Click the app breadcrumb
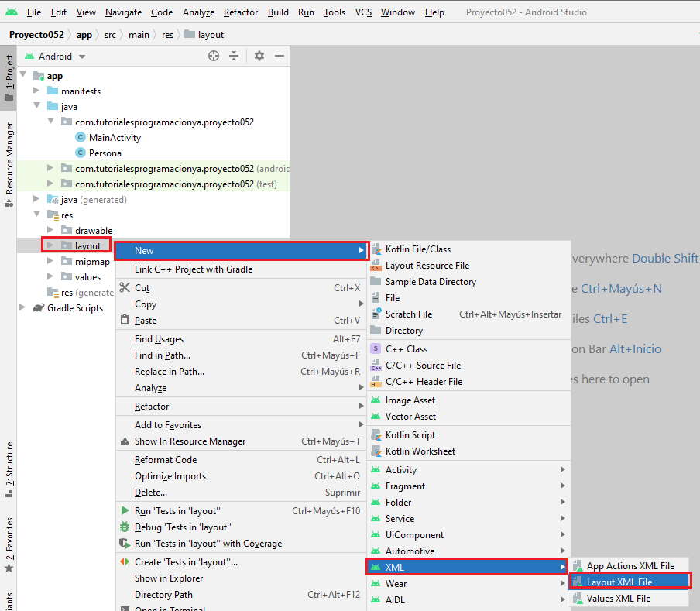This screenshot has width=700, height=611. pyautogui.click(x=84, y=35)
